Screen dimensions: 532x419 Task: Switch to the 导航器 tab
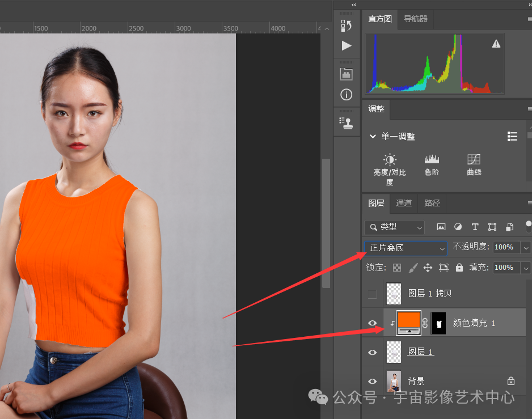pos(415,19)
